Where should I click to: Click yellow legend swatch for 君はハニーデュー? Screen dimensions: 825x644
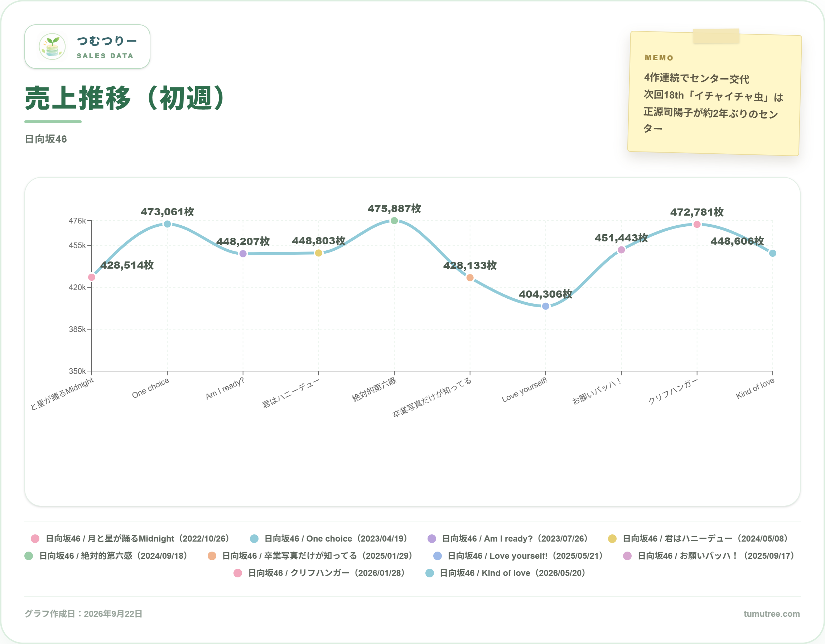[x=612, y=539]
